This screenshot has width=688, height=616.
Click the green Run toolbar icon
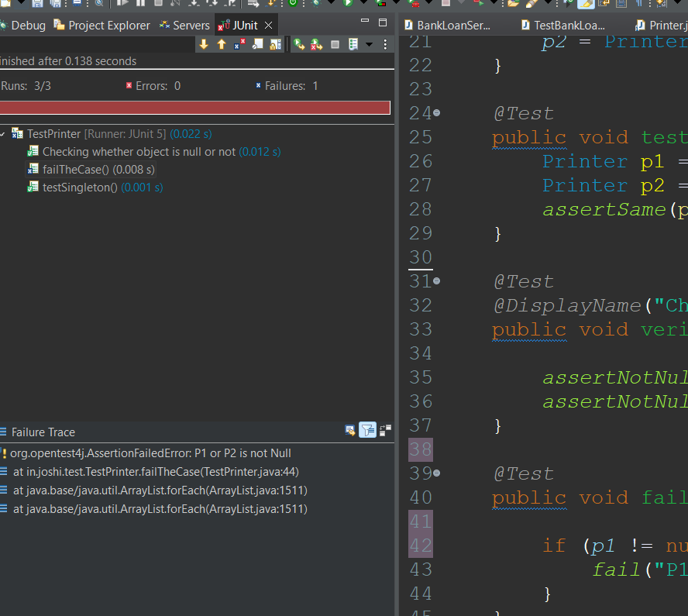coord(348,2)
